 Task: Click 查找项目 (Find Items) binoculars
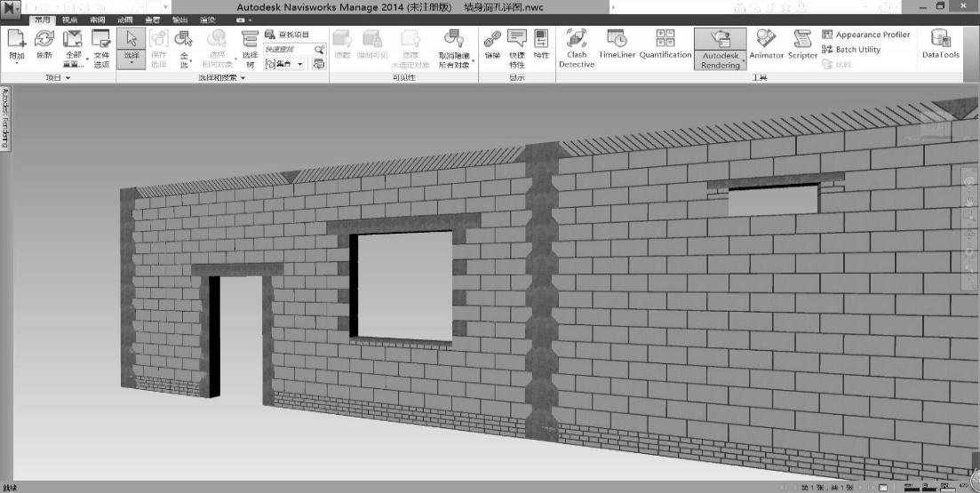click(287, 35)
